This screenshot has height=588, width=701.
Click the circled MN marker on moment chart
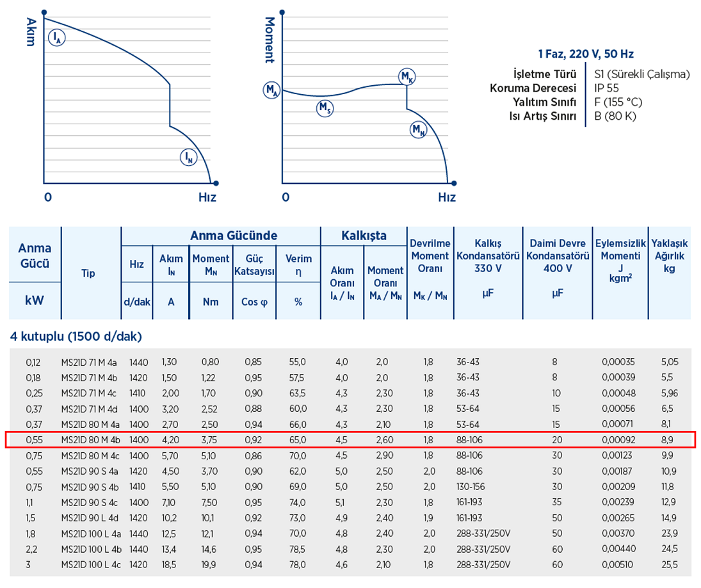click(x=419, y=129)
